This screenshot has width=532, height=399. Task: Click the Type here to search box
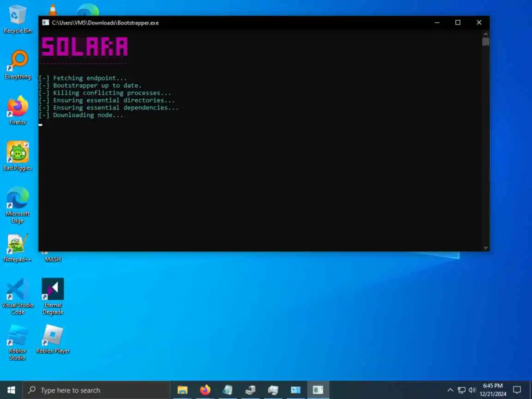coord(97,390)
